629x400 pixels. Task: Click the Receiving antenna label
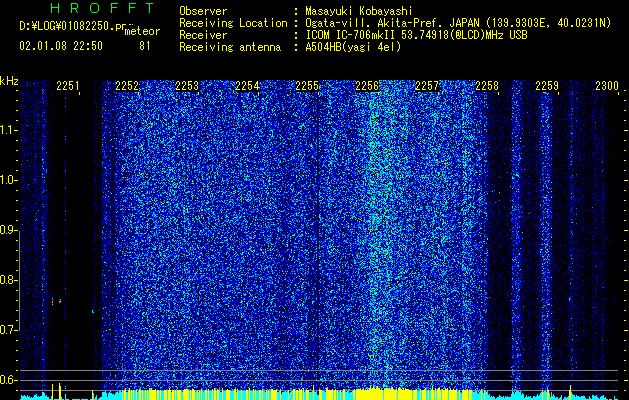point(230,47)
